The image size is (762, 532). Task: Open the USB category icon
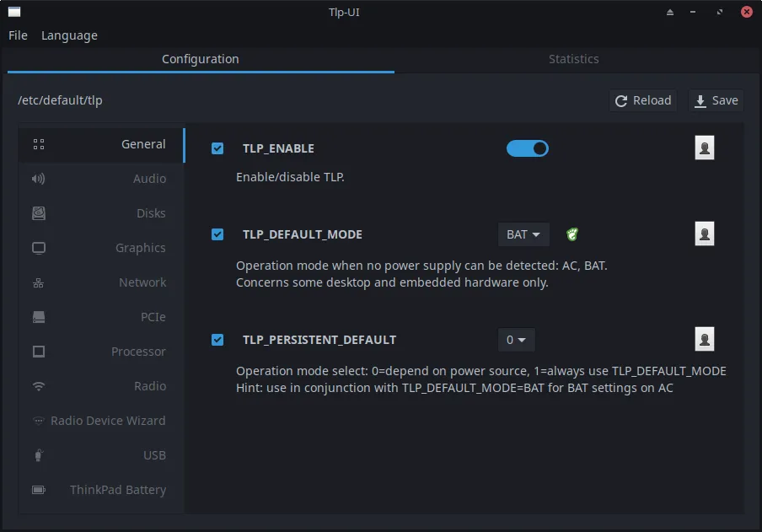[39, 455]
